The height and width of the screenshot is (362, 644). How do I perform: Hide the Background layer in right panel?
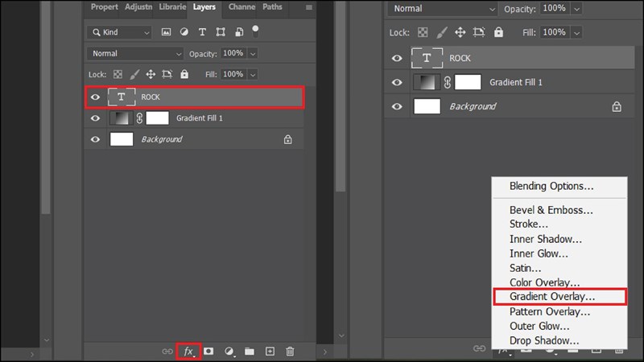coord(397,107)
